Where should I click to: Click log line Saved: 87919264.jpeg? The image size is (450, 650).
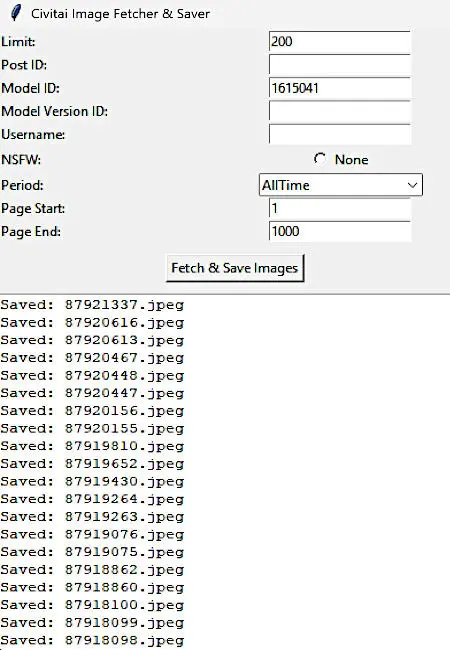[x=92, y=500]
